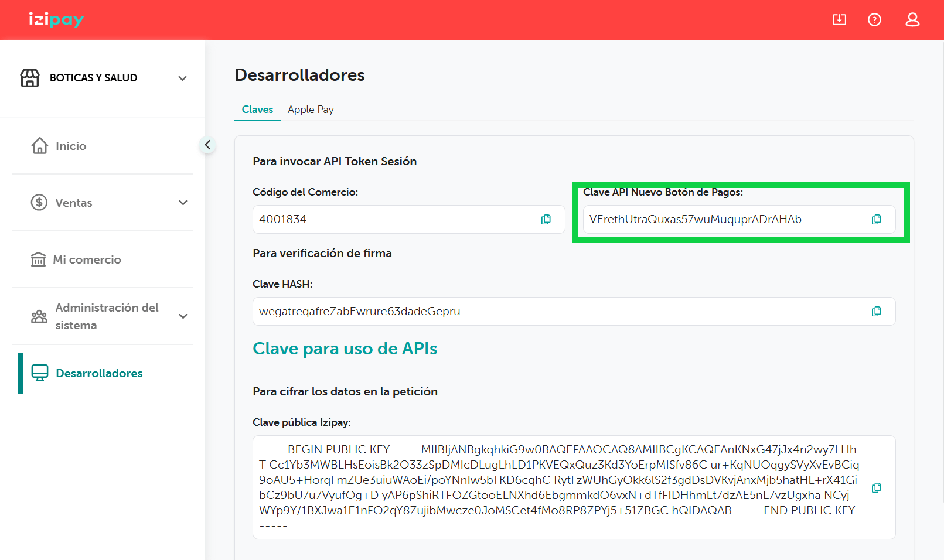Open the help question mark icon

point(874,20)
